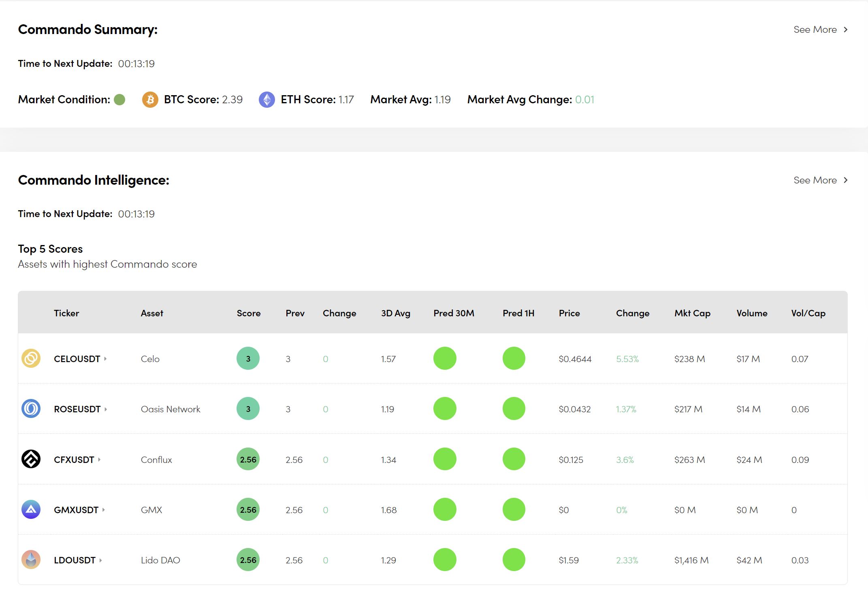Click the green Market Condition indicator dot
This screenshot has width=868, height=612.
pos(119,100)
